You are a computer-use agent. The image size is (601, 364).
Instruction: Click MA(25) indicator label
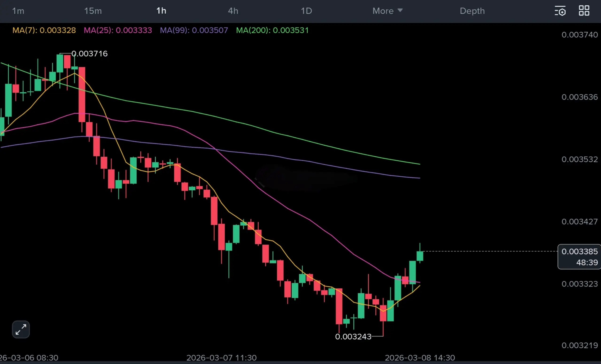tap(118, 30)
